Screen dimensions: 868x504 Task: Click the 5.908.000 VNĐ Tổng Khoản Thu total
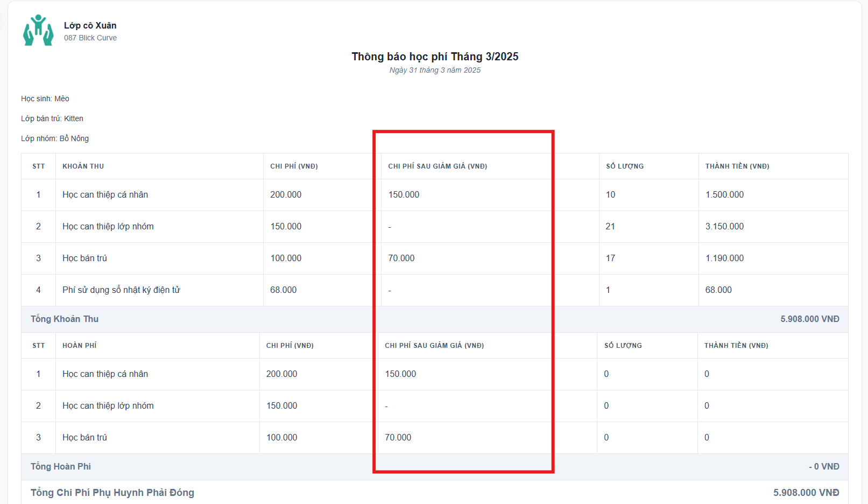[x=809, y=319]
